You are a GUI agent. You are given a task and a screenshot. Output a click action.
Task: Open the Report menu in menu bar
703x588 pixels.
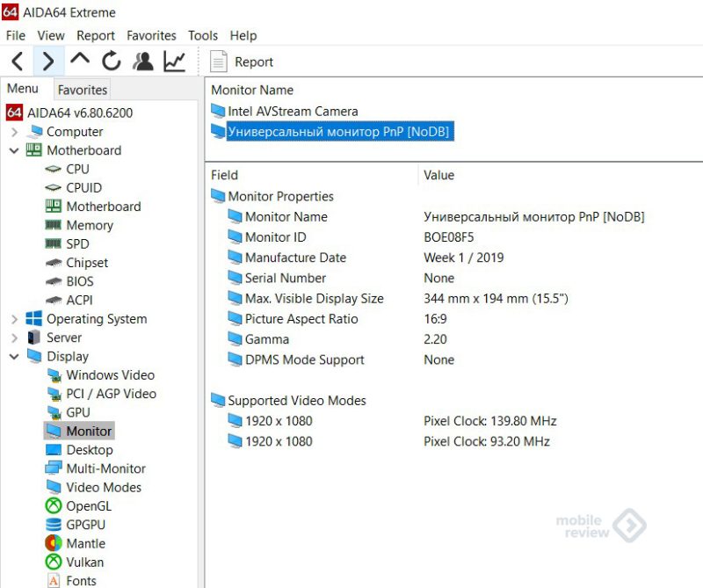96,35
